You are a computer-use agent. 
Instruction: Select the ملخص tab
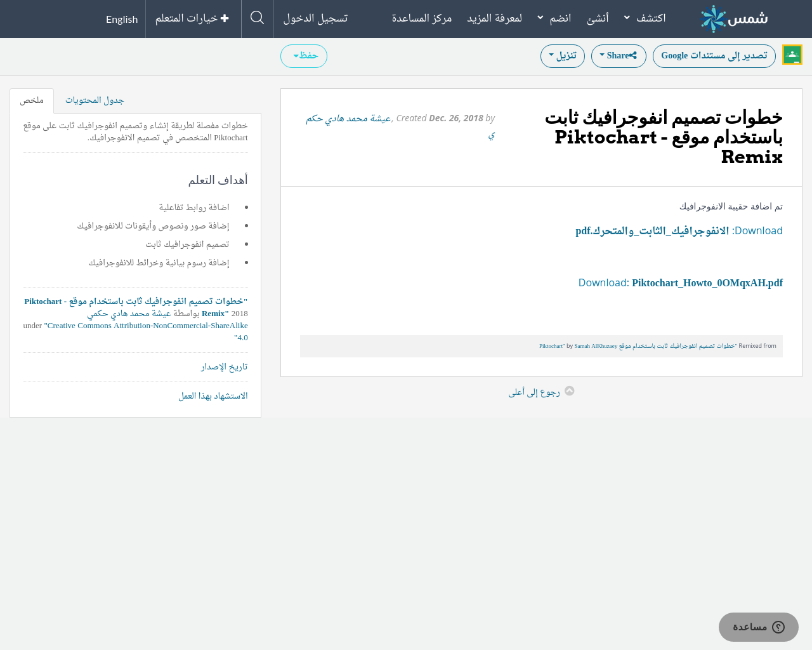32,100
